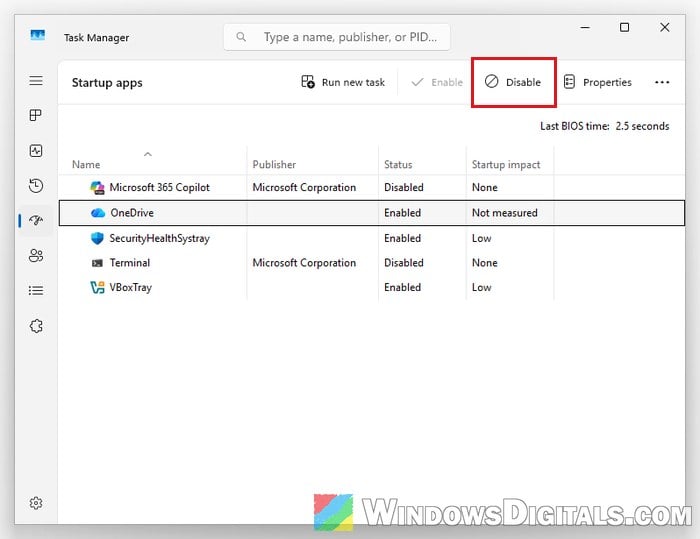Click the Task Manager app icon
Image resolution: width=700 pixels, height=539 pixels.
(x=38, y=35)
